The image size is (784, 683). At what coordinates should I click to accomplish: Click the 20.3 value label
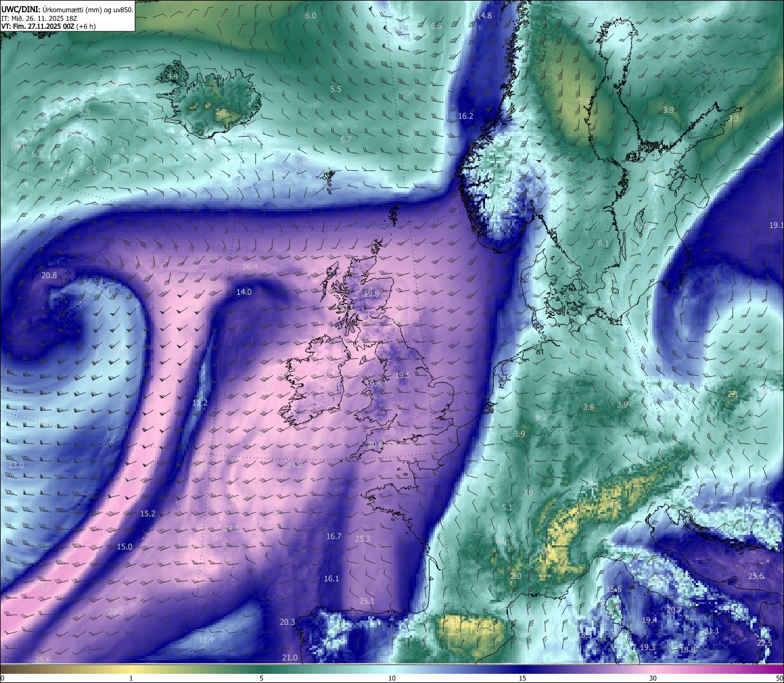click(x=287, y=622)
